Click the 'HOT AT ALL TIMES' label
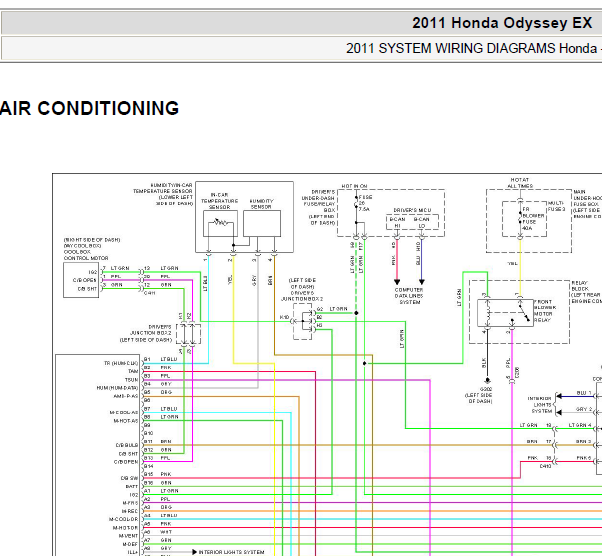The width and height of the screenshot is (602, 556). (x=520, y=183)
